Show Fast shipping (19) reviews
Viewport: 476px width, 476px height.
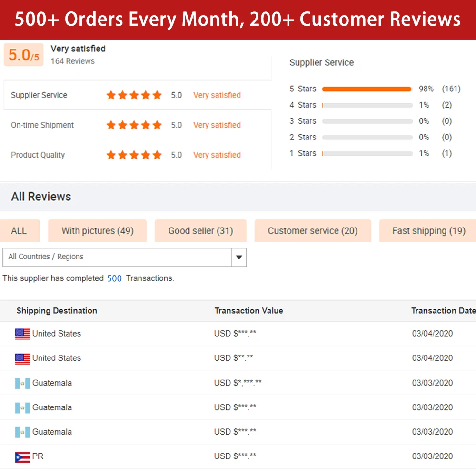428,231
